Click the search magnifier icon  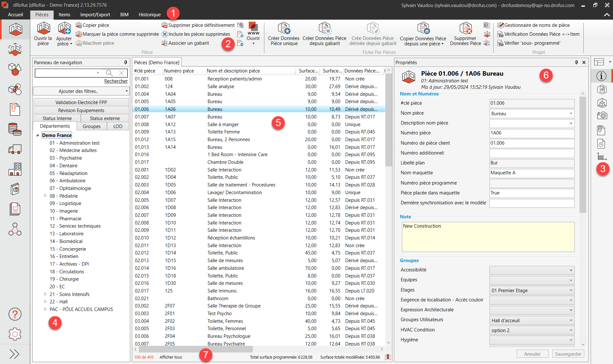[109, 73]
